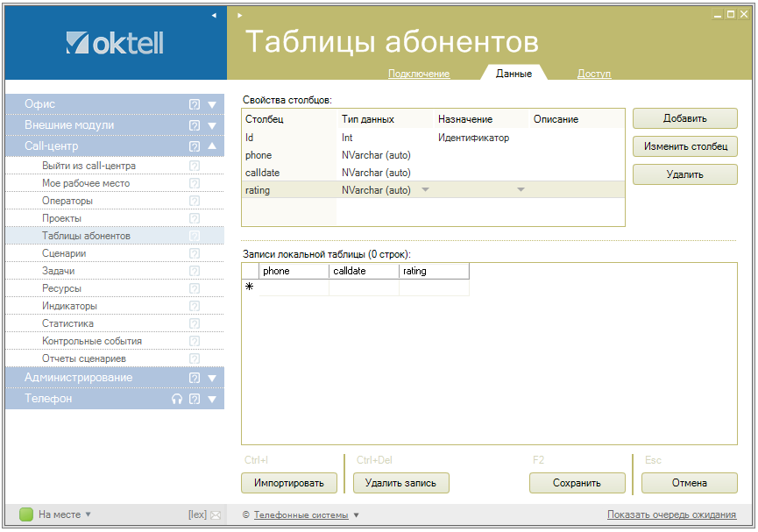Open the Показать очередь ожидания link

pos(671,514)
